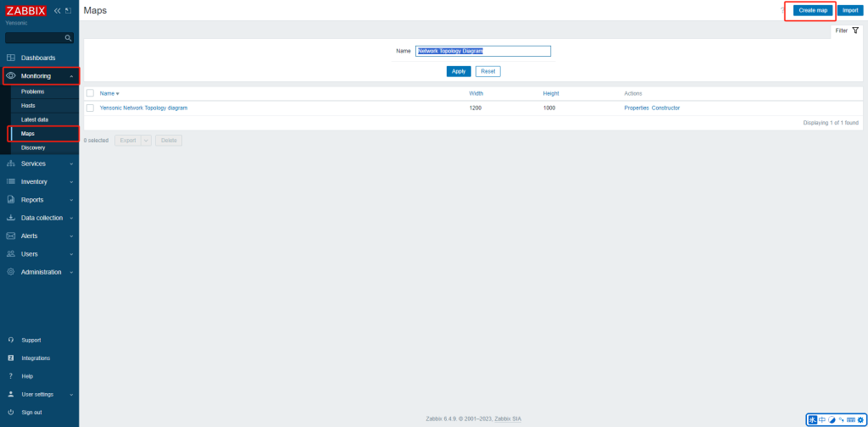Click the Reports chart icon
Viewport: 868px width, 427px height.
[10, 200]
